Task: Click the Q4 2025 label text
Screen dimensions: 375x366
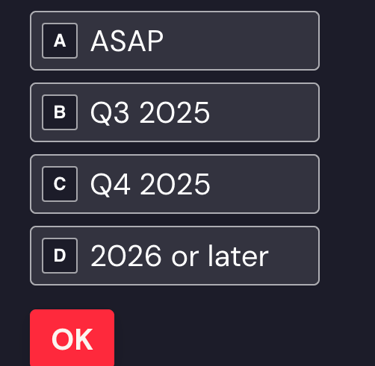Action: [x=150, y=184]
